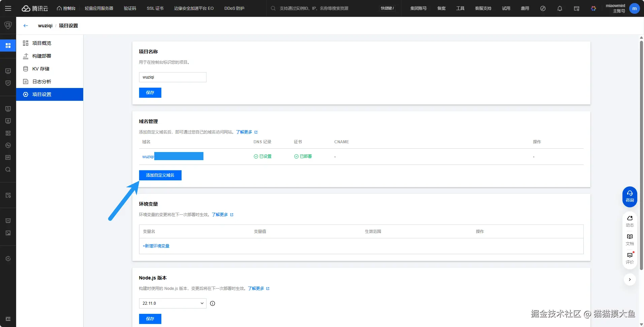644x327 pixels.
Task: Click the colorful AI assistant icon
Action: 593,8
